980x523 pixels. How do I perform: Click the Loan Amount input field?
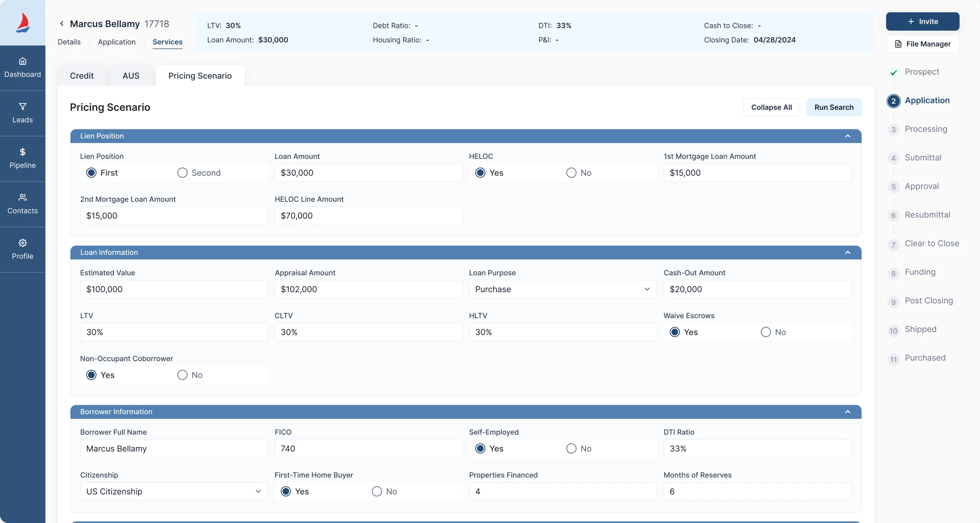tap(368, 173)
